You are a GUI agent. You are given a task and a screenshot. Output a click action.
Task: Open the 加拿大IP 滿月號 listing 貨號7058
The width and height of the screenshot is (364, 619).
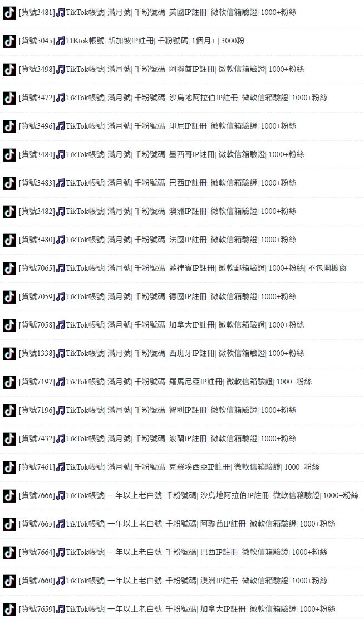click(161, 325)
